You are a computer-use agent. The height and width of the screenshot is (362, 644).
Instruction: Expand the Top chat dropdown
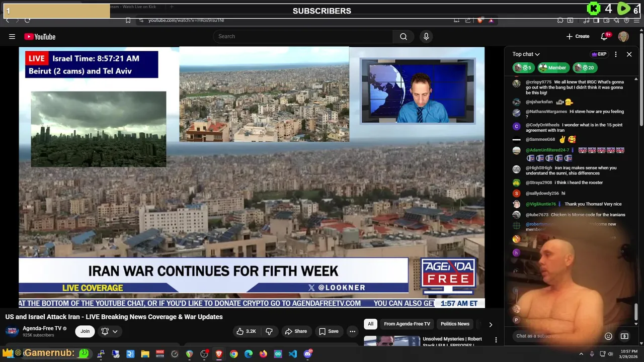click(x=526, y=54)
